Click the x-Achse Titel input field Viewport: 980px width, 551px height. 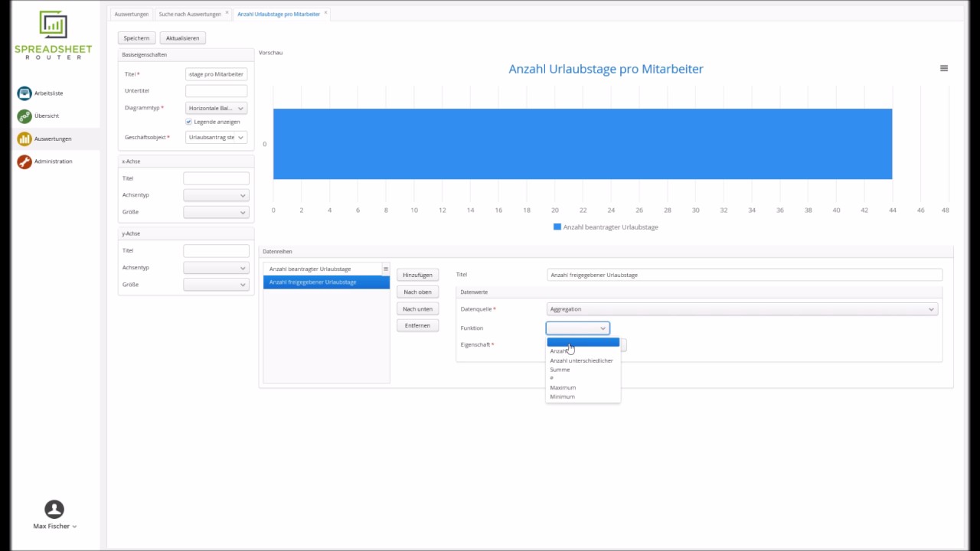point(216,178)
